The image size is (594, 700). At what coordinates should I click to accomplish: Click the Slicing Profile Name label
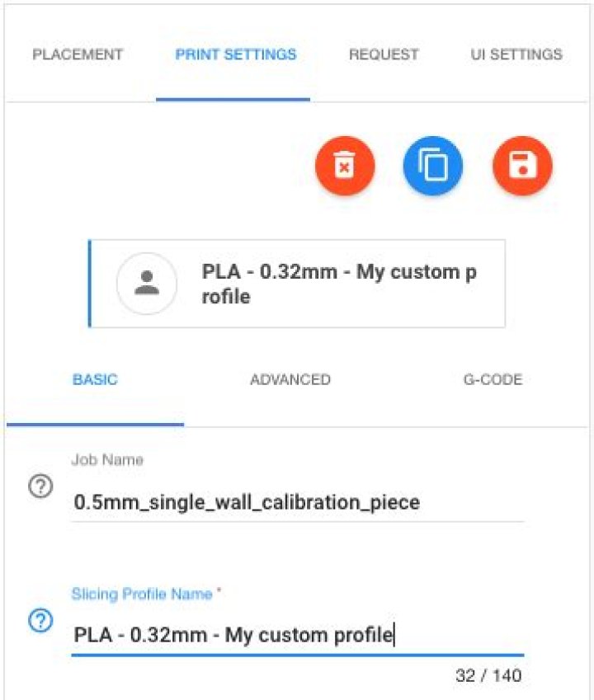pos(142,594)
